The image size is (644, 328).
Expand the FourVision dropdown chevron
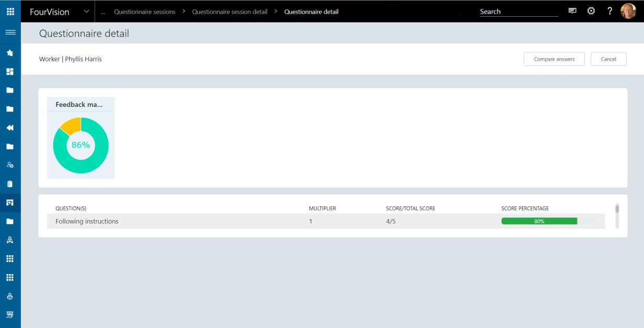tap(86, 12)
